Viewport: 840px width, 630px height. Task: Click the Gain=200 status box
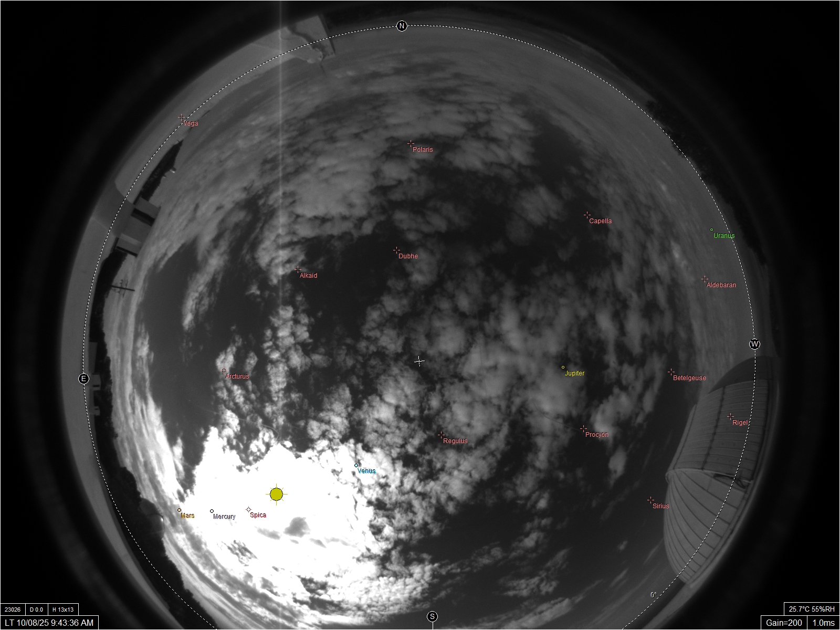(x=784, y=623)
